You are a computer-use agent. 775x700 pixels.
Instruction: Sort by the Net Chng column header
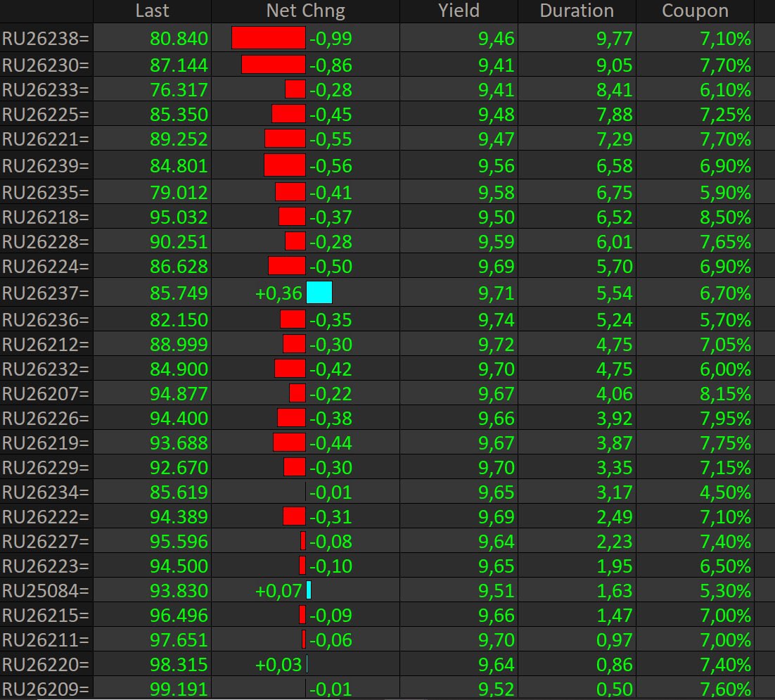pos(305,11)
